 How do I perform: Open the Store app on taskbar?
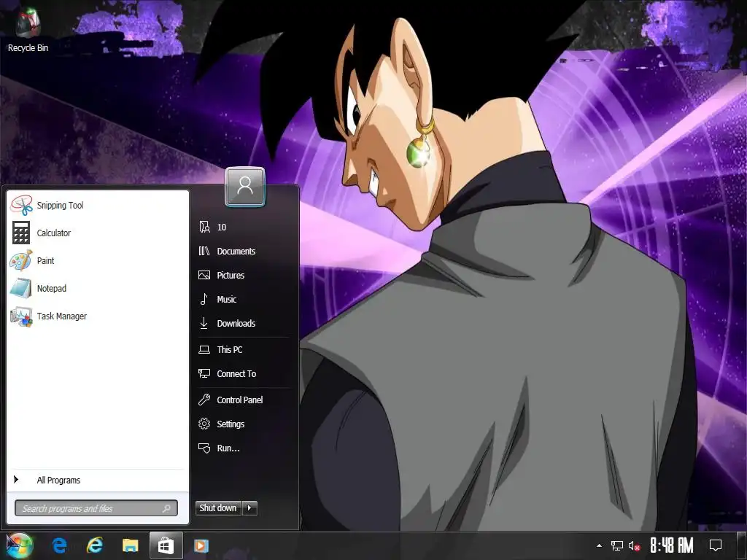pos(166,545)
